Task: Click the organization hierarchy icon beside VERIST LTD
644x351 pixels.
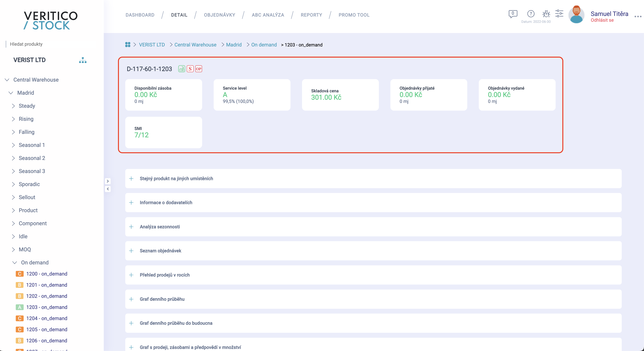Action: click(83, 60)
